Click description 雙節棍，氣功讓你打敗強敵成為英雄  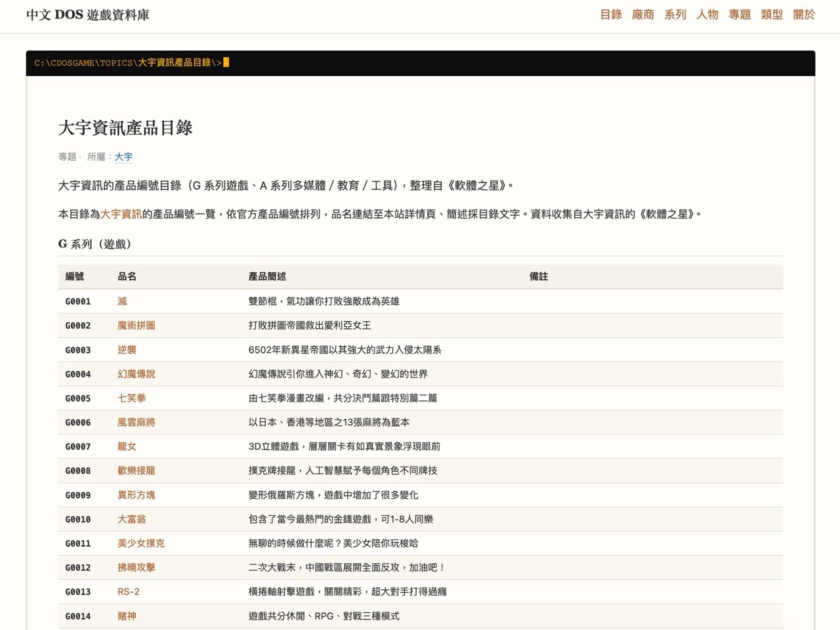[324, 301]
